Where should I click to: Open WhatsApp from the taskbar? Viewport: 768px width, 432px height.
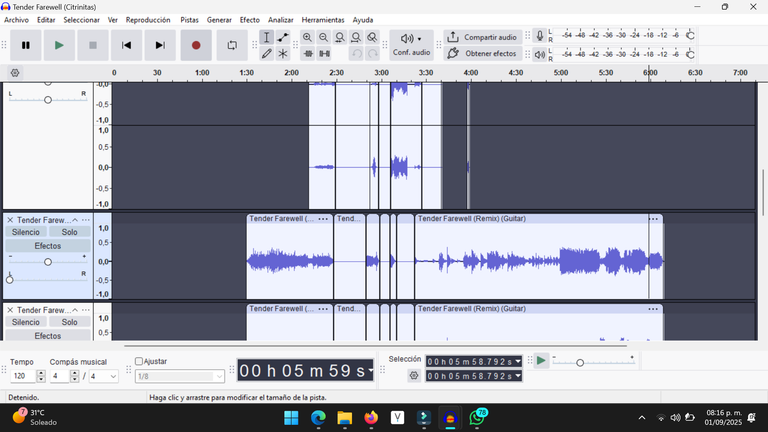point(478,418)
